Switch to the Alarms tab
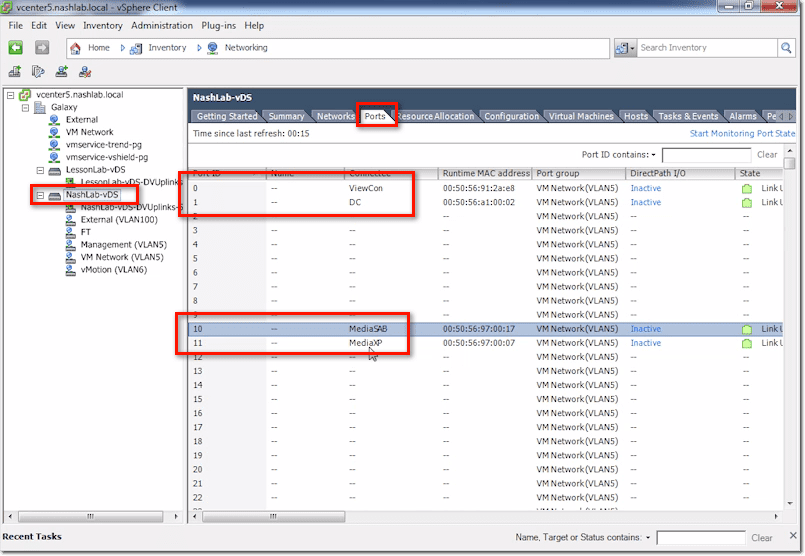This screenshot has width=805, height=556. coord(742,117)
